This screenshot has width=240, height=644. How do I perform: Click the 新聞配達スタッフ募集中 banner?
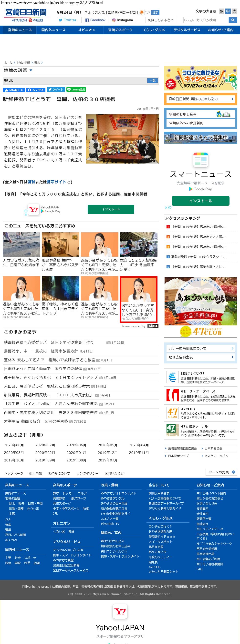(x=201, y=137)
